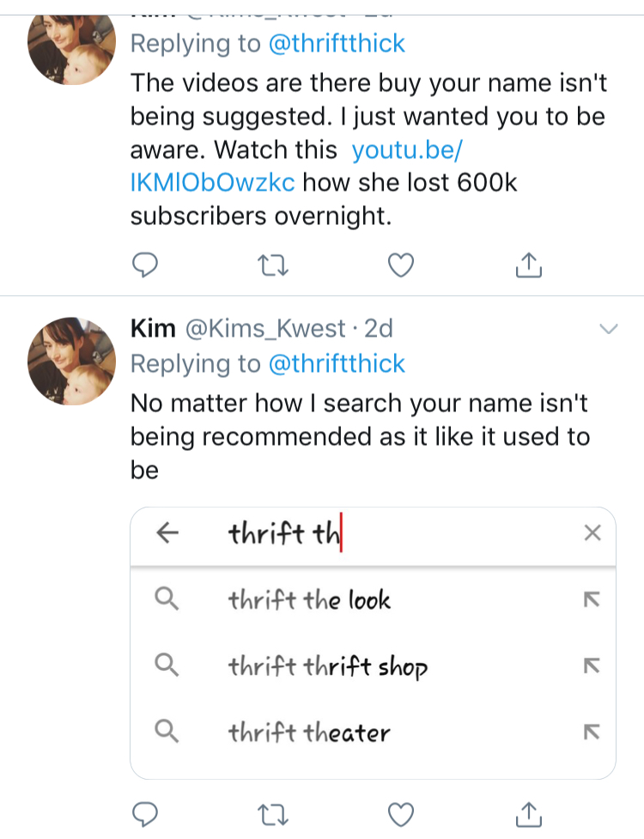Click the "thrift th" search input field
This screenshot has height=839, width=644.
point(386,533)
